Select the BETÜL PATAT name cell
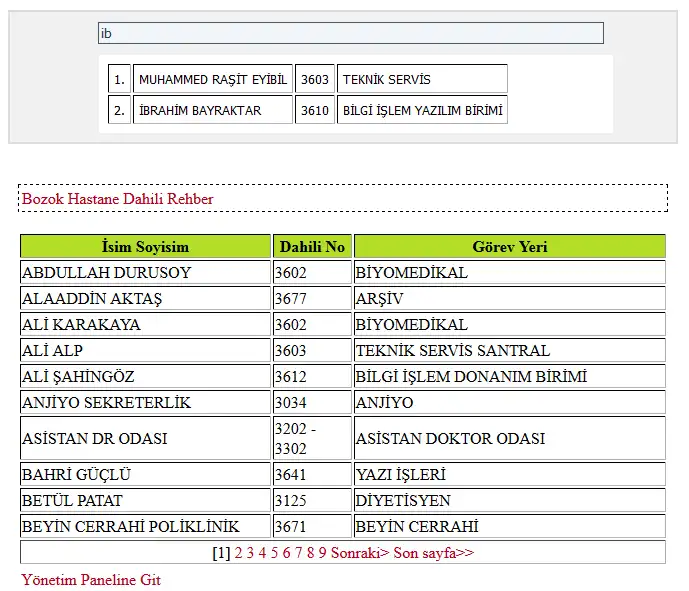This screenshot has height=591, width=689. point(145,500)
